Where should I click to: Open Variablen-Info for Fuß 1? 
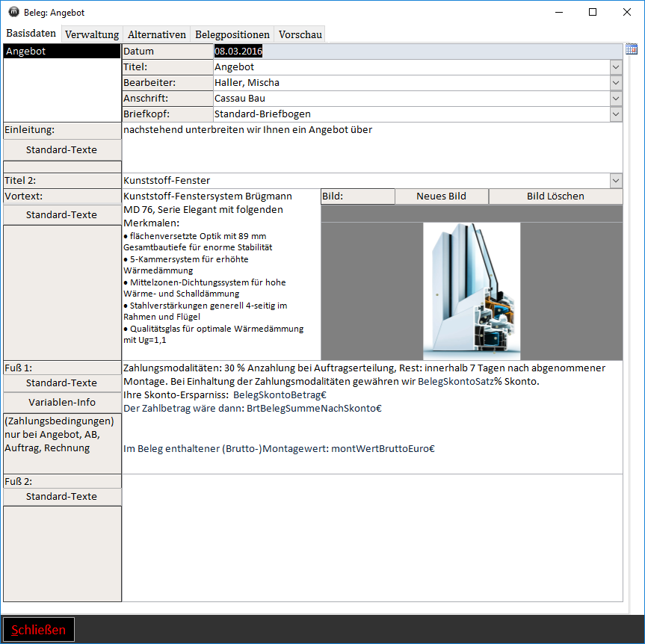(62, 403)
